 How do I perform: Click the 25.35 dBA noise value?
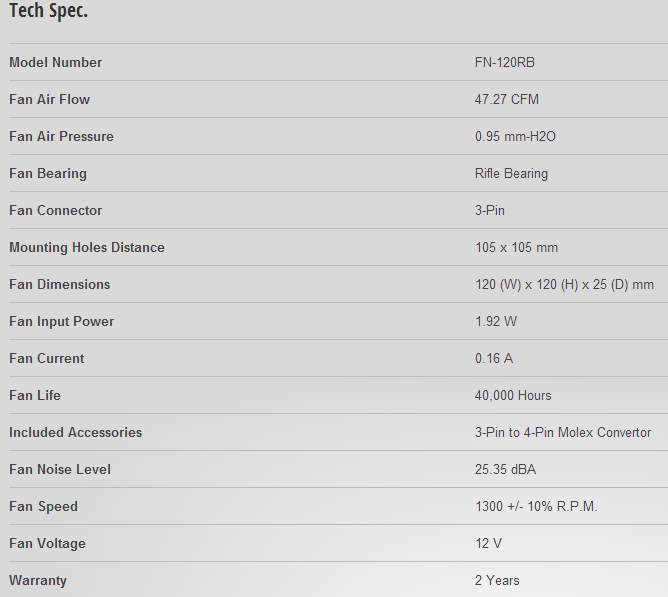point(505,470)
